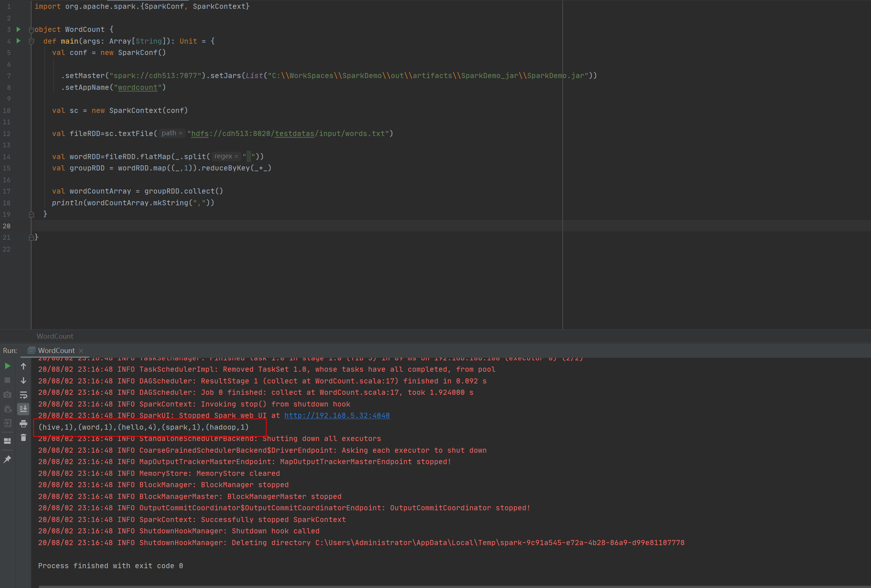Toggle Scroll to End in console

coord(23,409)
